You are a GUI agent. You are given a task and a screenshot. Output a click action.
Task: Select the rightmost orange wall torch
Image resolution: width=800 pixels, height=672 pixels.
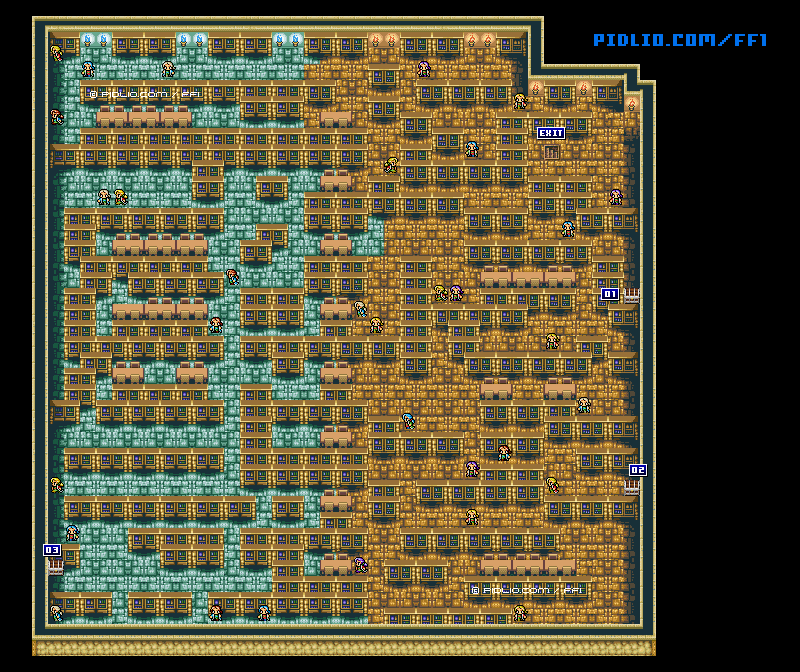(x=632, y=104)
